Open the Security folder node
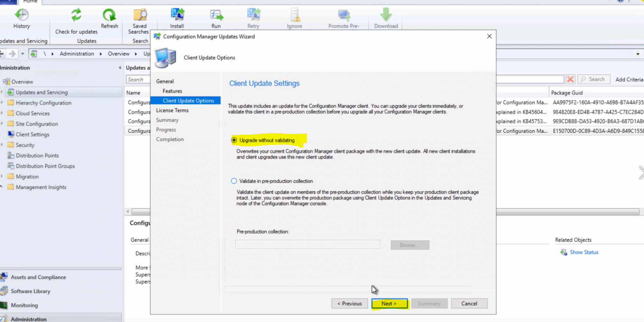This screenshot has width=644, height=322. click(25, 145)
